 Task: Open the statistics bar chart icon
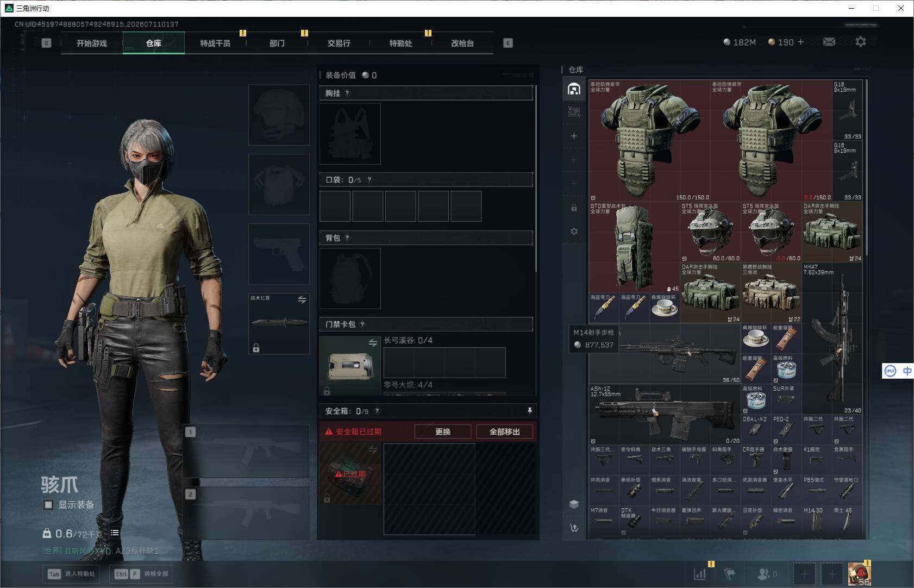[x=700, y=573]
